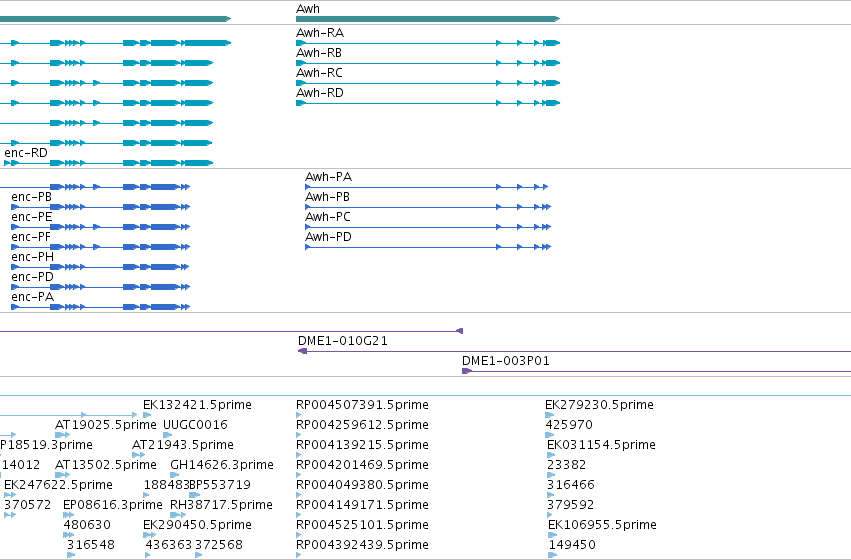Click the EK031154.5prime EST
Viewport: 851px width, 560px height.
(601, 445)
